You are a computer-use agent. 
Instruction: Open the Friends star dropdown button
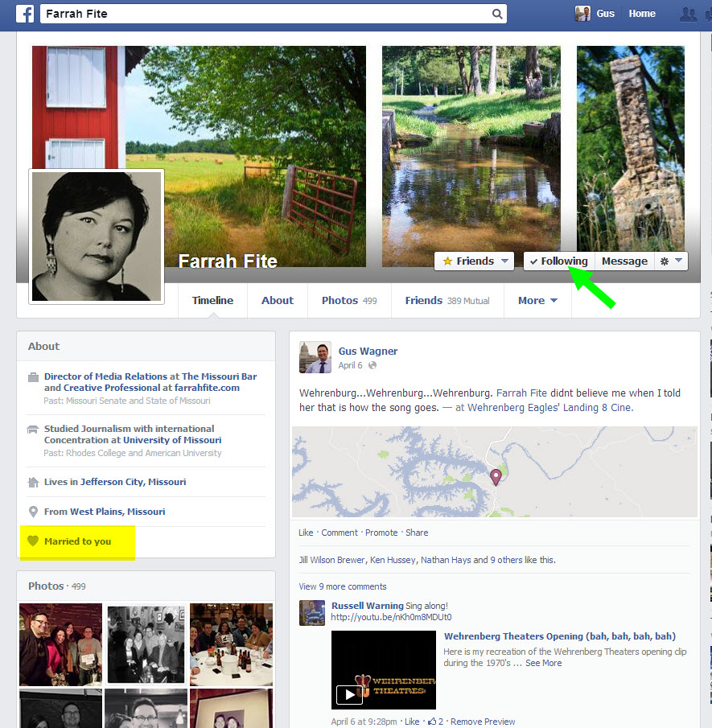(474, 261)
